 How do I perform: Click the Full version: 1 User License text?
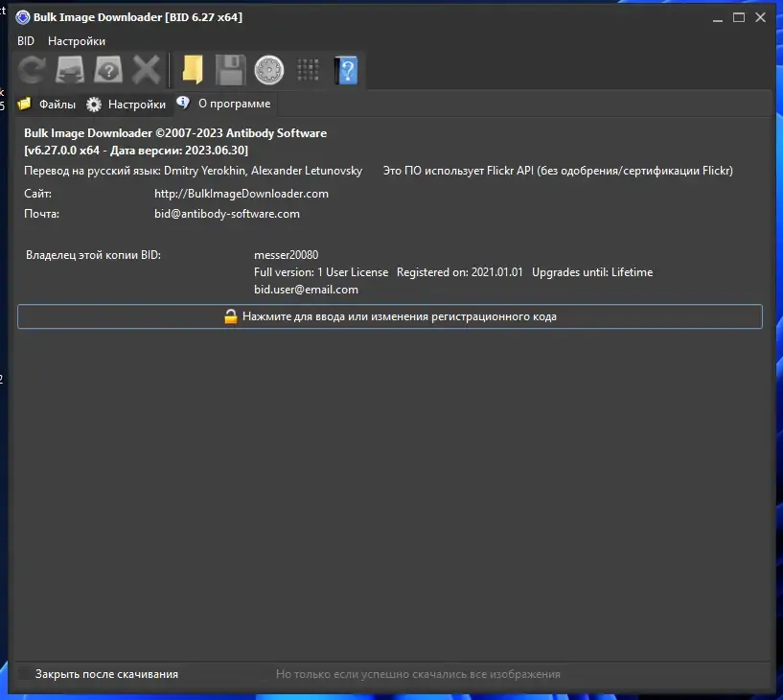click(x=321, y=272)
